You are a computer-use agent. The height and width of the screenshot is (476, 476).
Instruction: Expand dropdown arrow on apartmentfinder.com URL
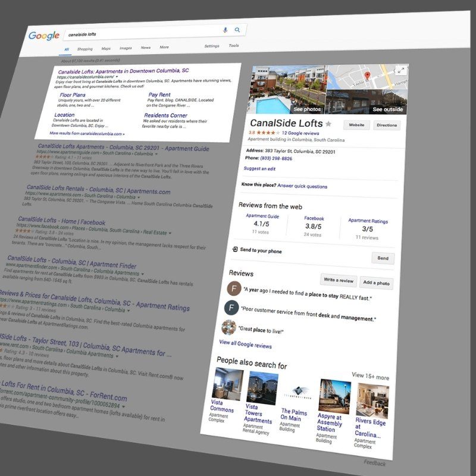coord(142,274)
